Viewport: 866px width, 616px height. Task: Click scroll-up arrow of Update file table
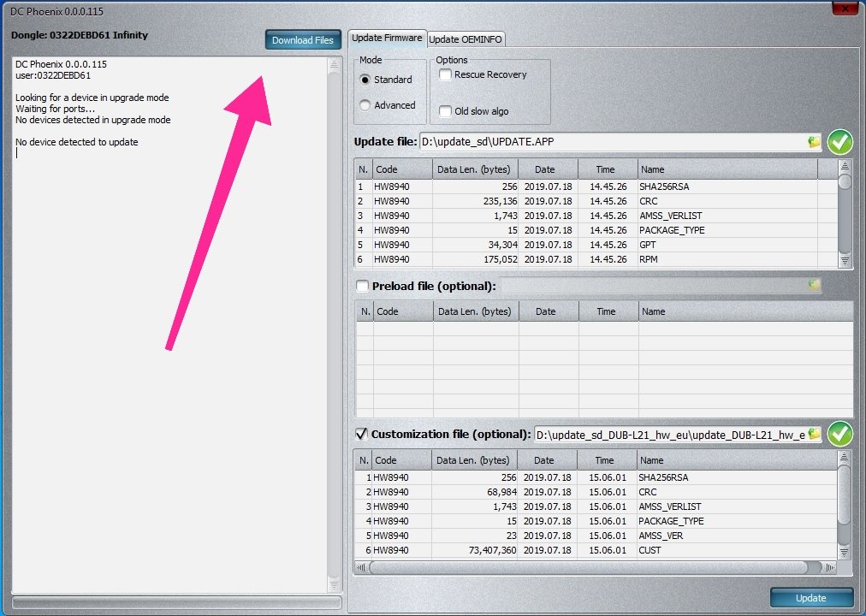(845, 166)
